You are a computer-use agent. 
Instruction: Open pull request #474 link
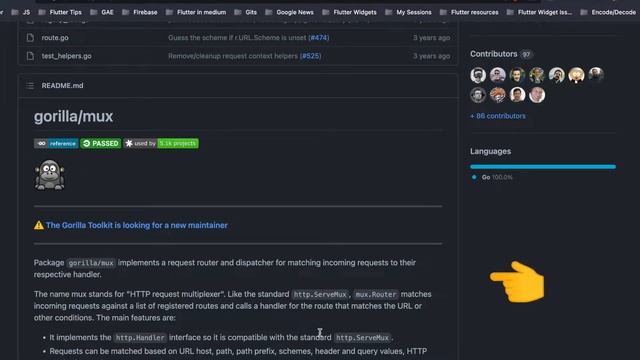coord(319,38)
